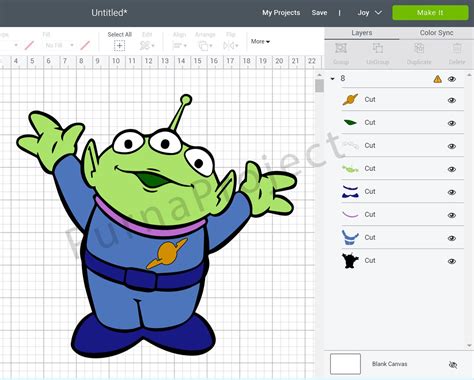Click the alien's antenna on canvas
Viewport: 474px width, 380px height.
pyautogui.click(x=180, y=113)
